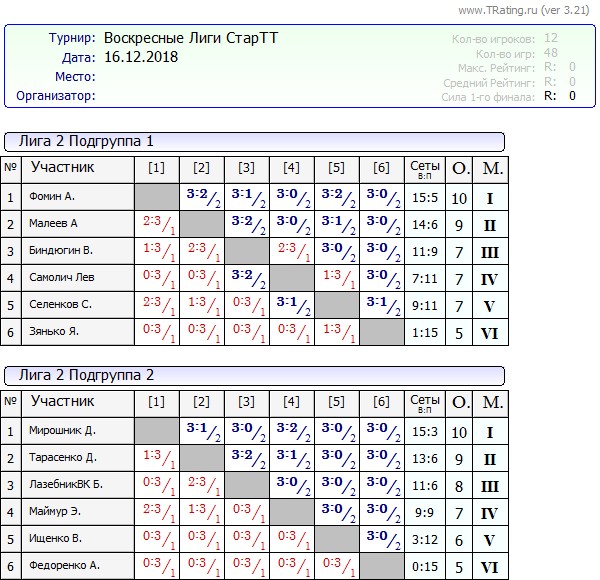Click Кол-во игр value 48
The image size is (600, 580).
[x=551, y=53]
